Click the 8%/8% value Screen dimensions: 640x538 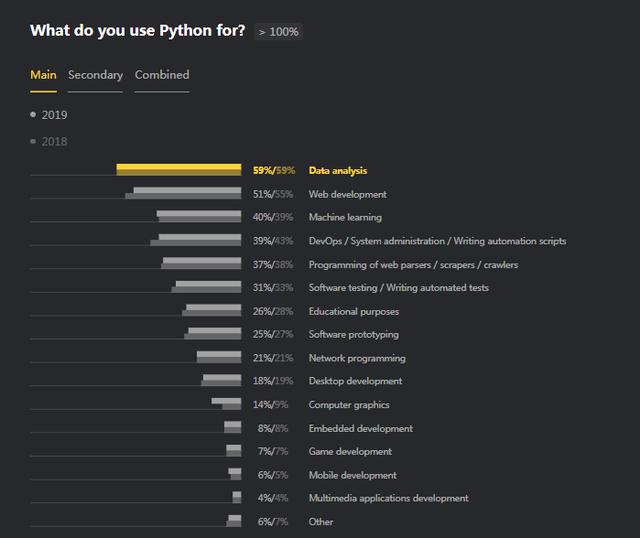point(273,428)
